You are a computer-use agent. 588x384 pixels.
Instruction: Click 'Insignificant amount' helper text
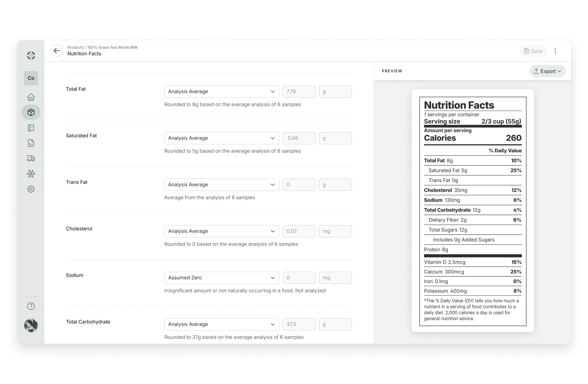[x=245, y=291]
